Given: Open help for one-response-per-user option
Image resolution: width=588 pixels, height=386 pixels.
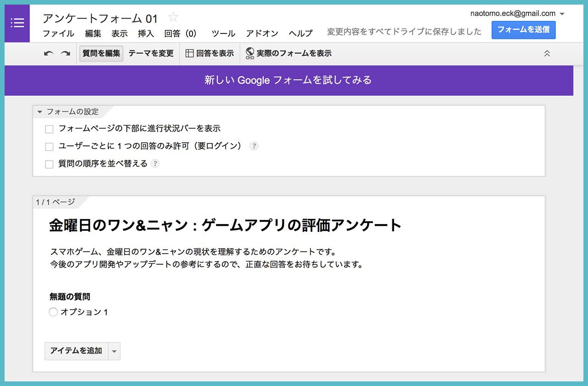Looking at the screenshot, I should 254,146.
